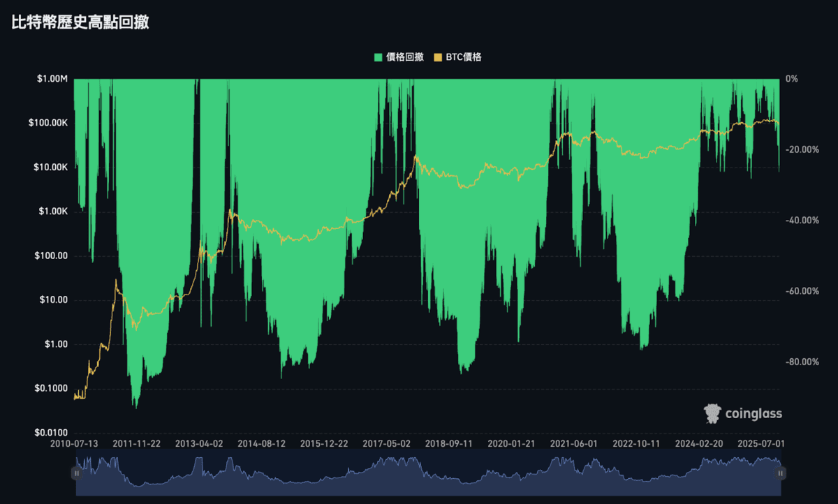
Task: Click the left handle of the timeline brush
Action: click(77, 473)
